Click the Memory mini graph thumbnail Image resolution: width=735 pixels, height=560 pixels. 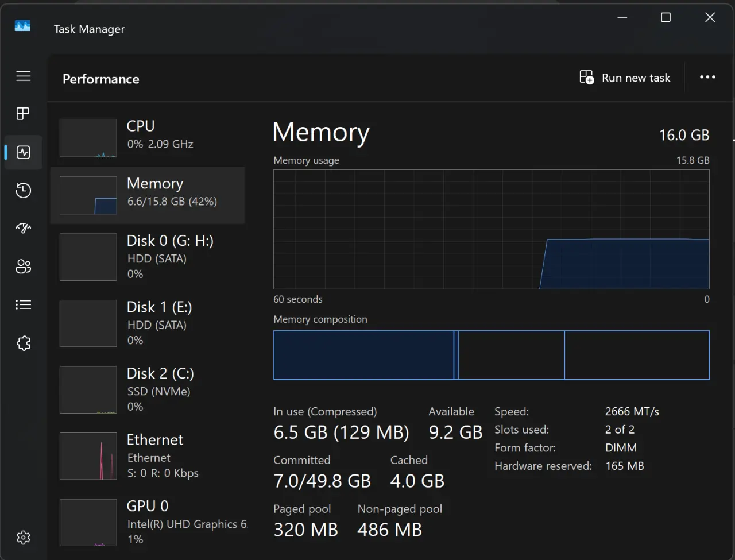[x=88, y=195]
